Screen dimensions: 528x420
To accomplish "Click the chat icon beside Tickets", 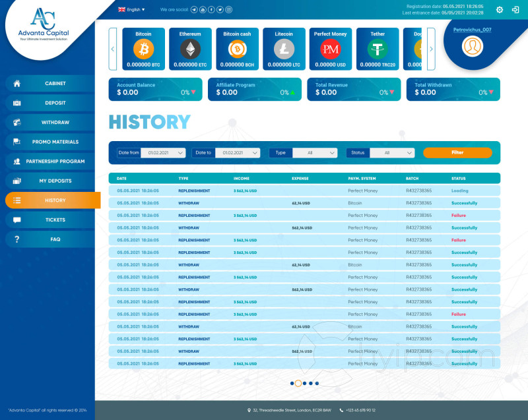I will tap(17, 220).
